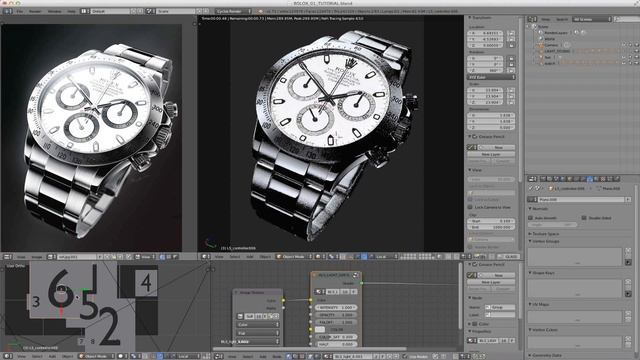The image size is (640, 360).
Task: Edit the Scale X value field
Action: [485, 90]
